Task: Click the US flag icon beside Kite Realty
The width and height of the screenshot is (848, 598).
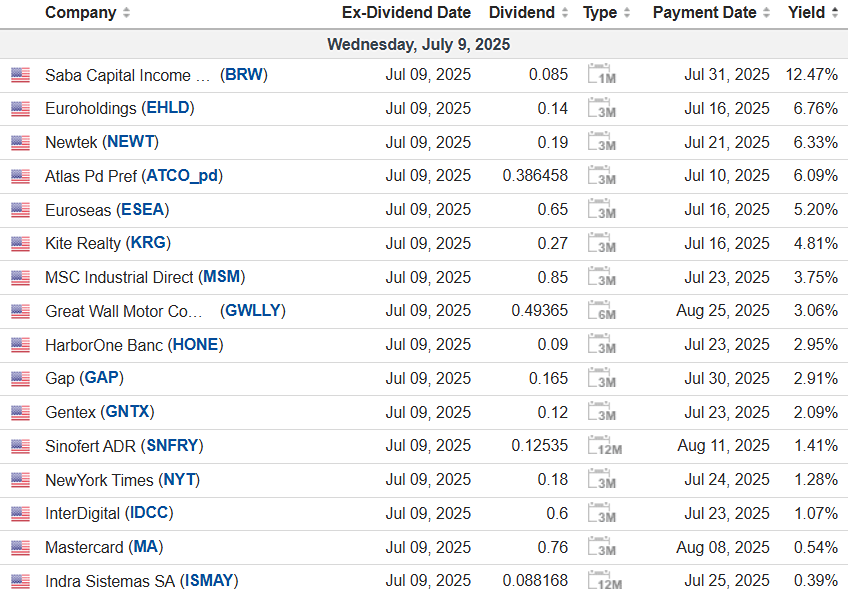Action: point(21,244)
